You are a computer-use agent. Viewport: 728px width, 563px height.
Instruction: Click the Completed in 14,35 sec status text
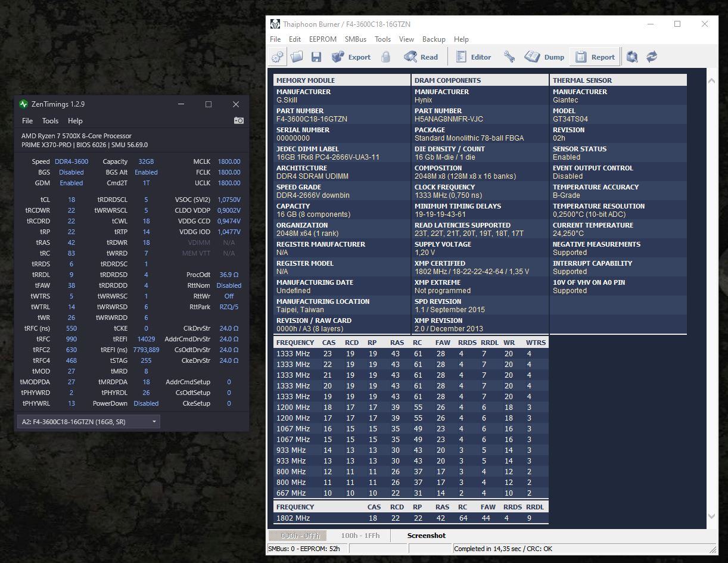point(503,549)
